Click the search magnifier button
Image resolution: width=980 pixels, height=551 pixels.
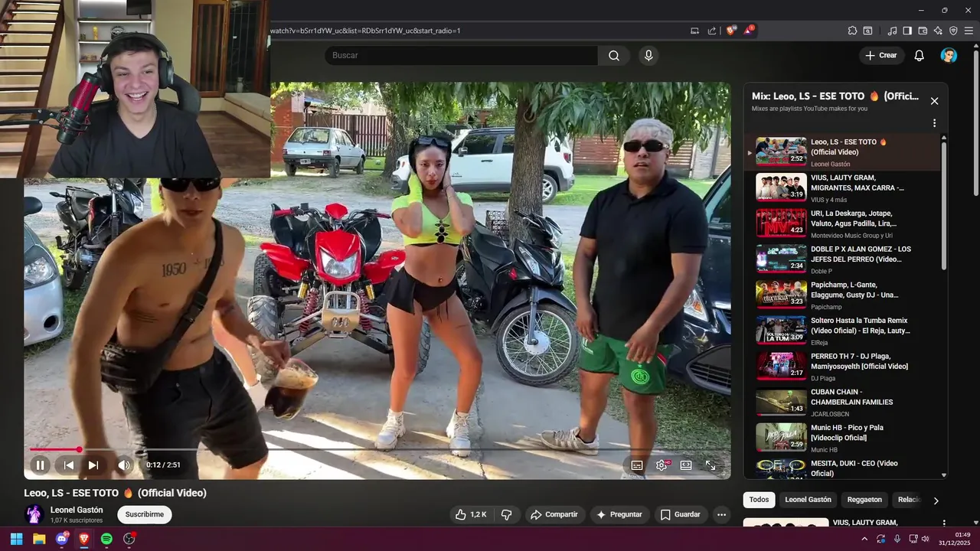click(x=614, y=55)
